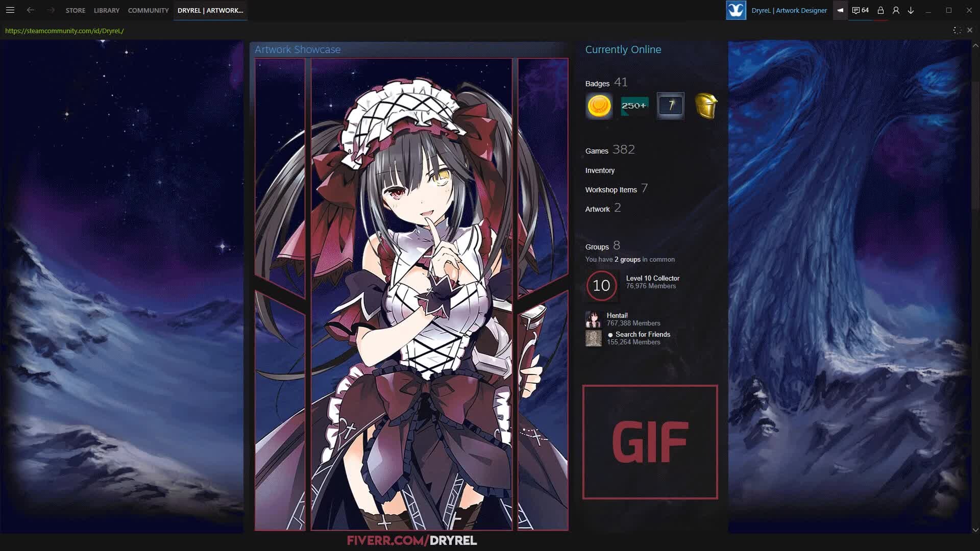Click the Hentai! group avatar
The height and width of the screenshot is (551, 980).
(593, 319)
